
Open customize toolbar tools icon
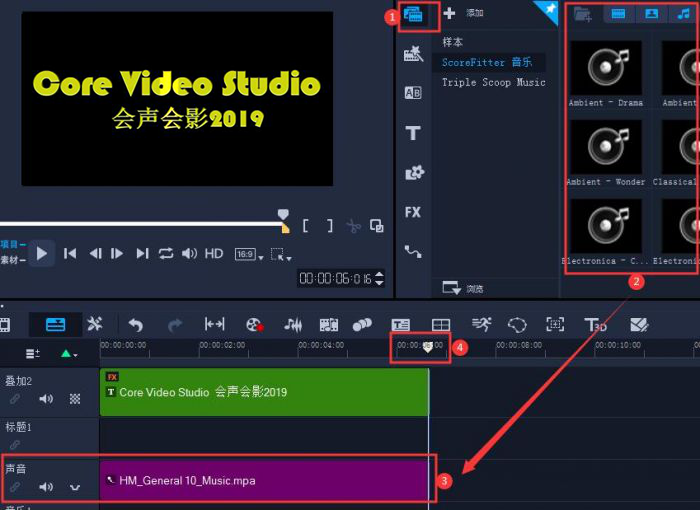(95, 324)
